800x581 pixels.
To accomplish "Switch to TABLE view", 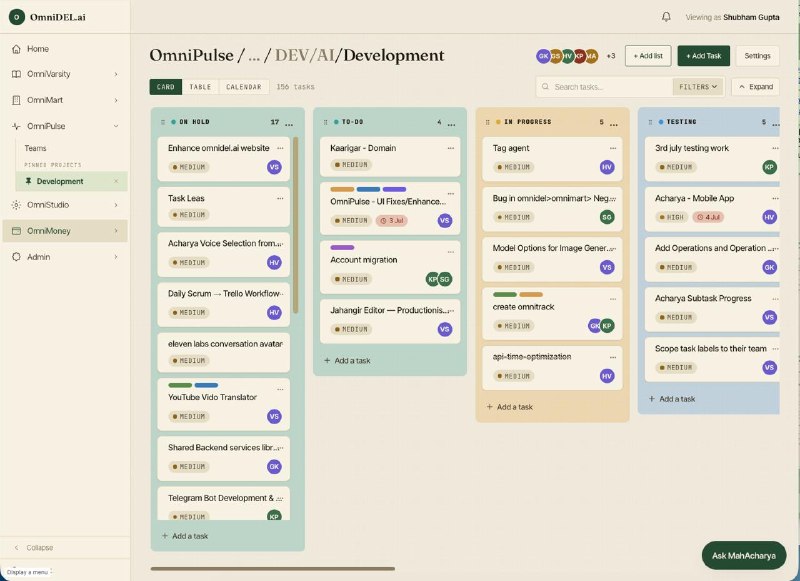I will pyautogui.click(x=200, y=87).
